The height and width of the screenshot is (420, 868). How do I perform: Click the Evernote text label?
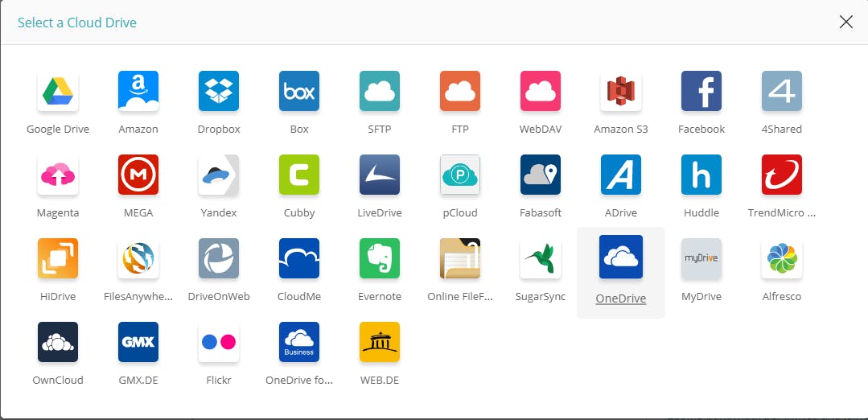(x=380, y=297)
